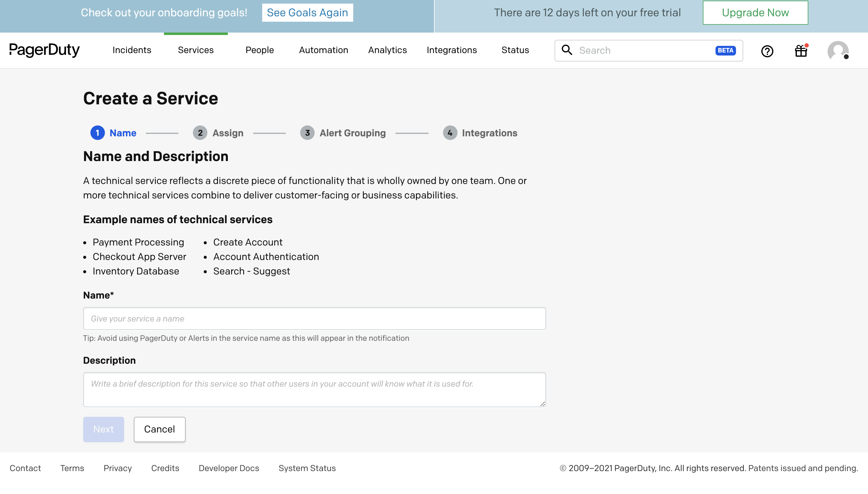Viewport: 868px width, 494px height.
Task: Click the 'Payment Processing' example name
Action: point(138,242)
